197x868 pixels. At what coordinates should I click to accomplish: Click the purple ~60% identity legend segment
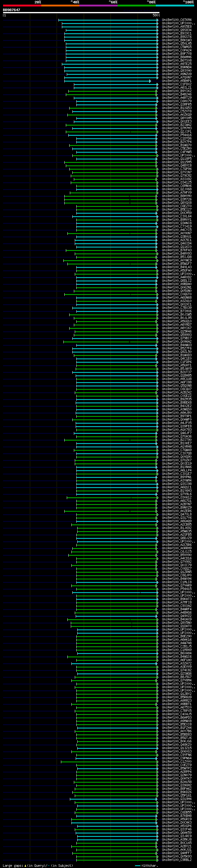(98, 6)
